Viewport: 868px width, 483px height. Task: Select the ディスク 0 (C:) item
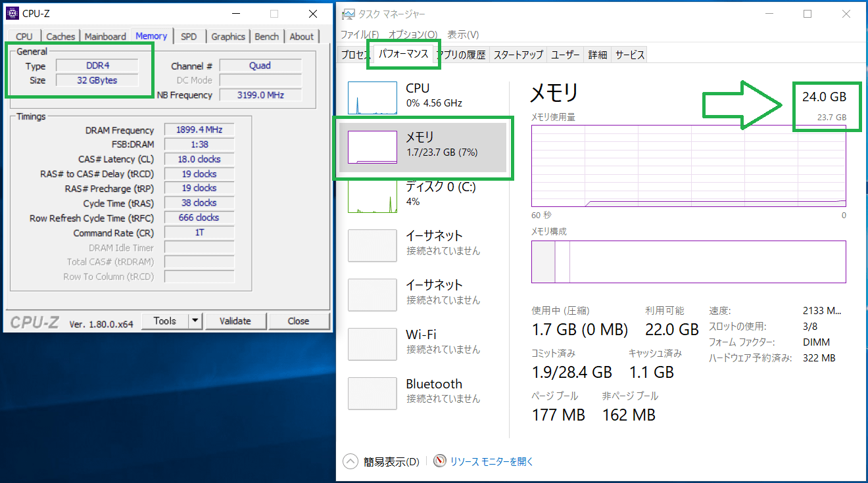point(423,196)
